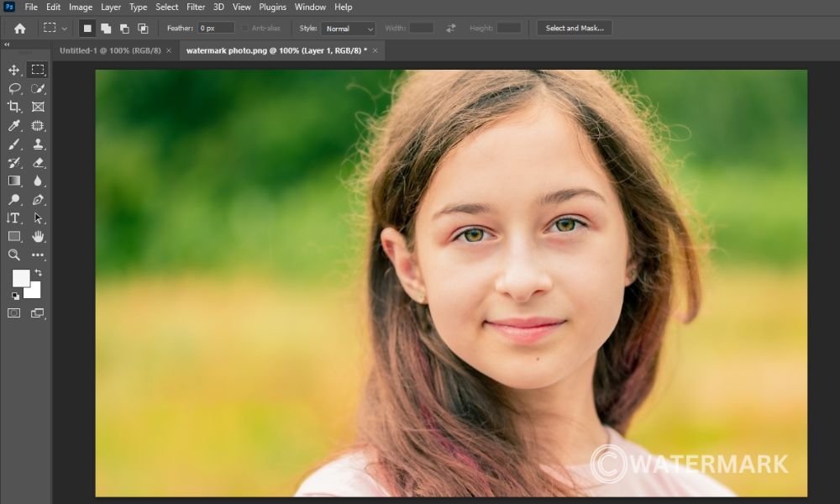Toggle Quick Mask mode

point(14,313)
